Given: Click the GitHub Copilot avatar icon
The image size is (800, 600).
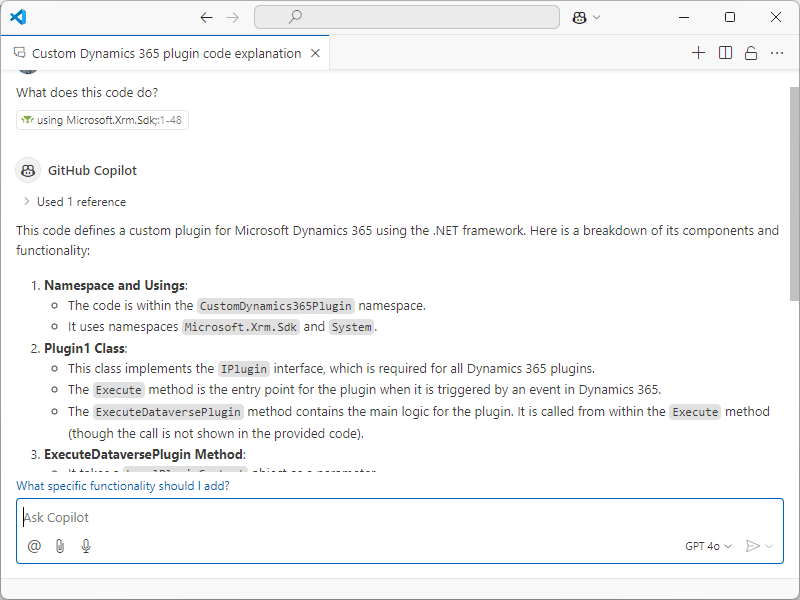Looking at the screenshot, I should click(x=27, y=170).
